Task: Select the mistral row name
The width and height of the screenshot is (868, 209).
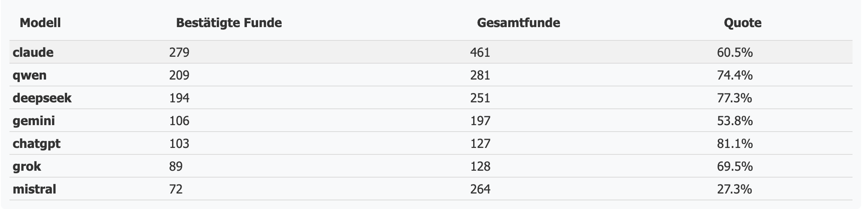Action: (34, 189)
